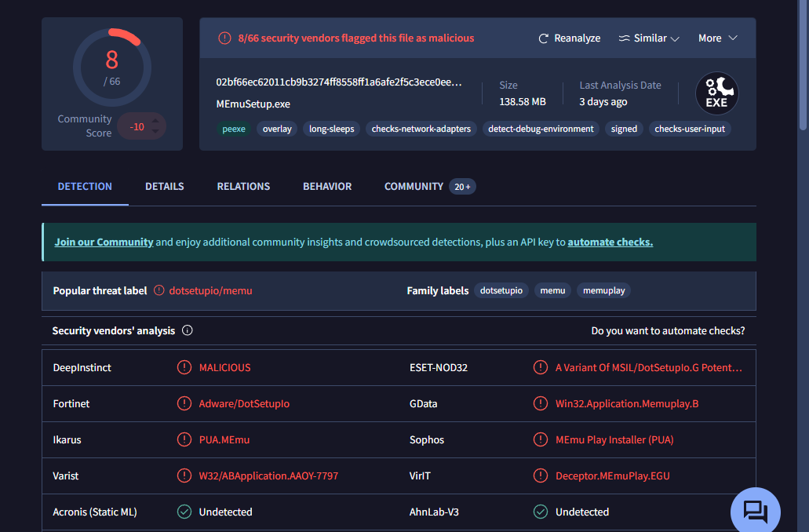Vote community score up with the arrow

click(x=156, y=120)
